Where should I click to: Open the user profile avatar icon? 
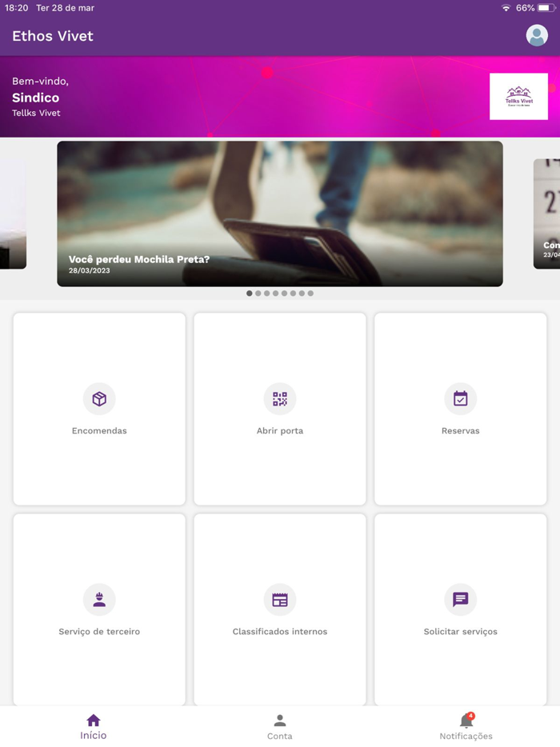point(537,36)
